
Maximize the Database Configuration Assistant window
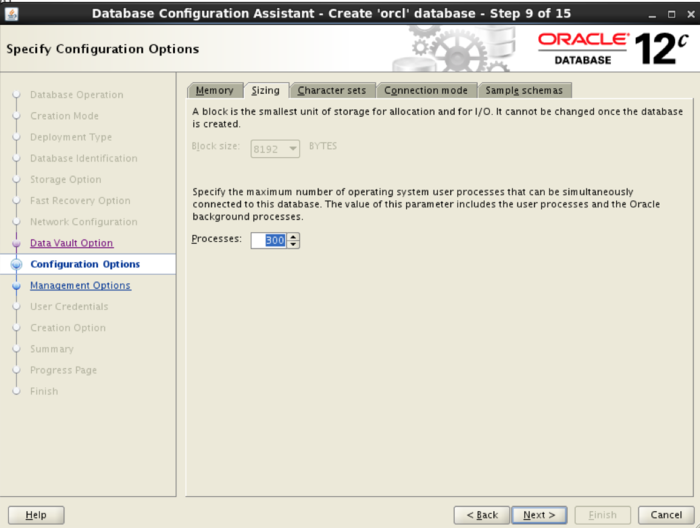[x=671, y=14]
